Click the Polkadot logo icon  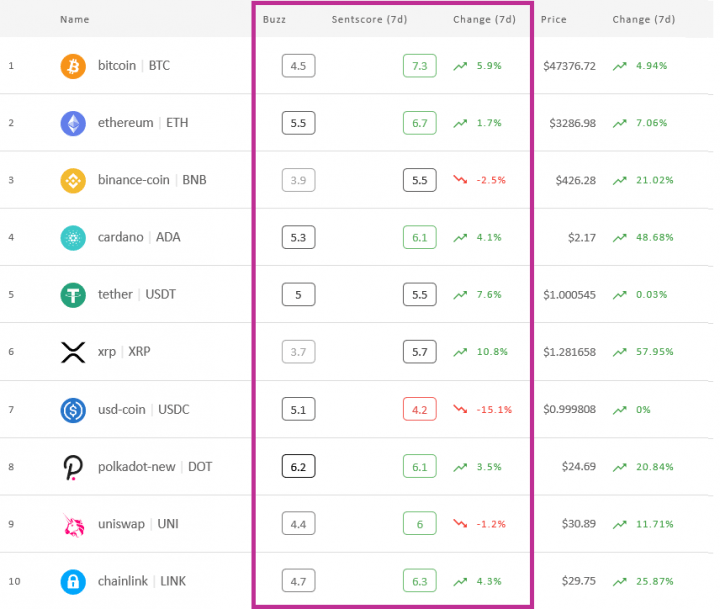tap(73, 467)
